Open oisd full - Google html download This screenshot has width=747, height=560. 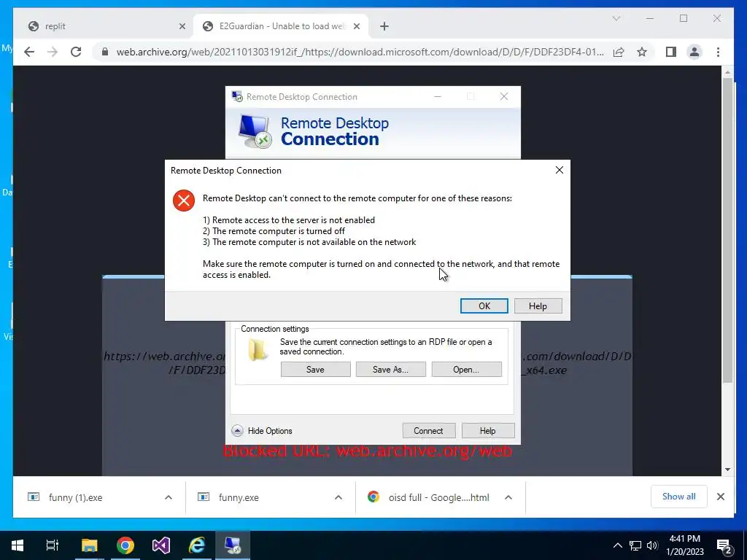[429, 497]
